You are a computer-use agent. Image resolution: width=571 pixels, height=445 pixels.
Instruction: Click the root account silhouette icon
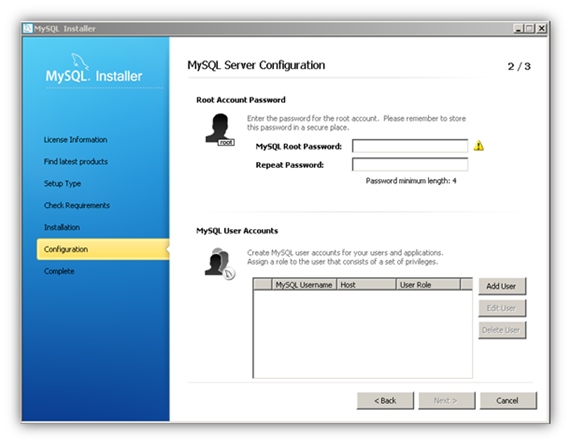click(220, 130)
